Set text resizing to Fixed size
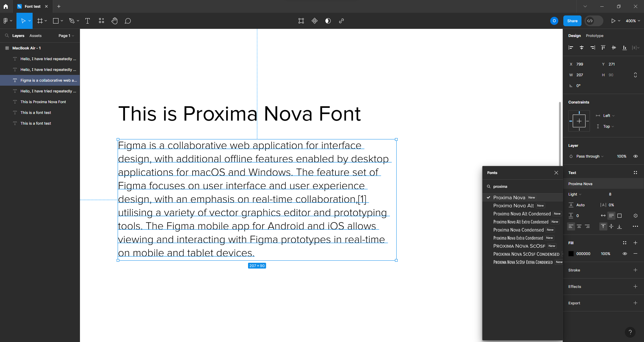 [619, 216]
